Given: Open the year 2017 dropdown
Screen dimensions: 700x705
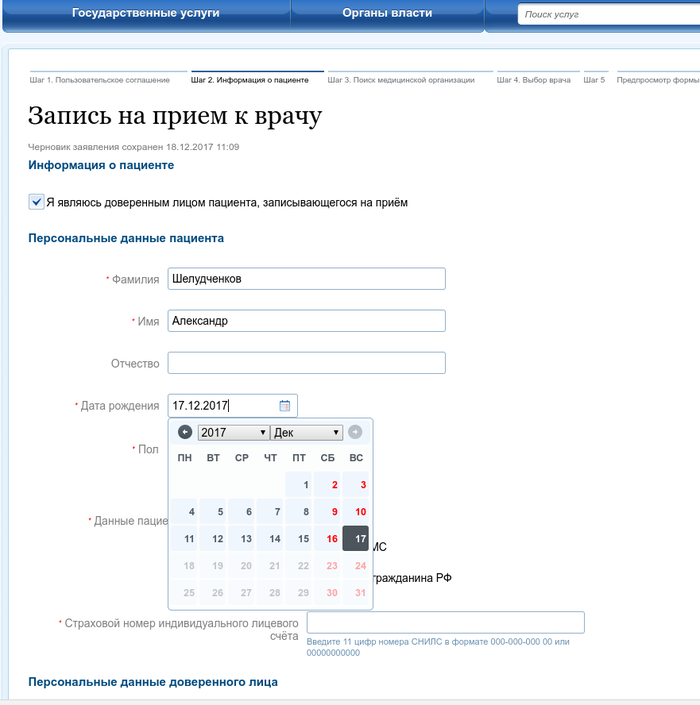Looking at the screenshot, I should 234,432.
